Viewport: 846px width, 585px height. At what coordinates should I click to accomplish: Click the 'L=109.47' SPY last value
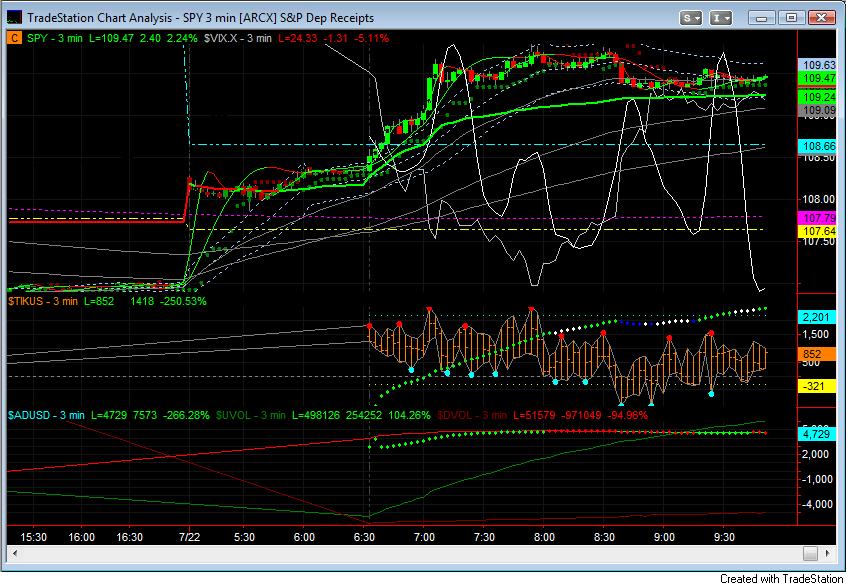click(111, 38)
